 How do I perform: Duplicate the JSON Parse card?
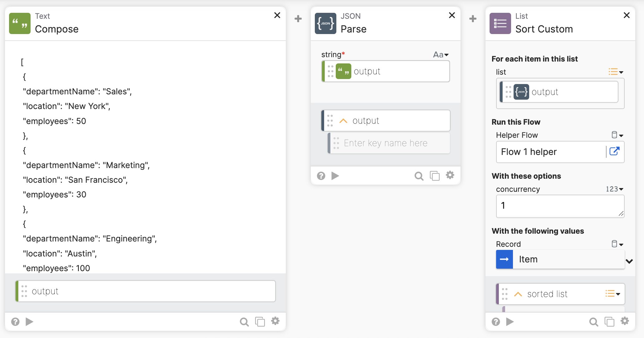(434, 176)
